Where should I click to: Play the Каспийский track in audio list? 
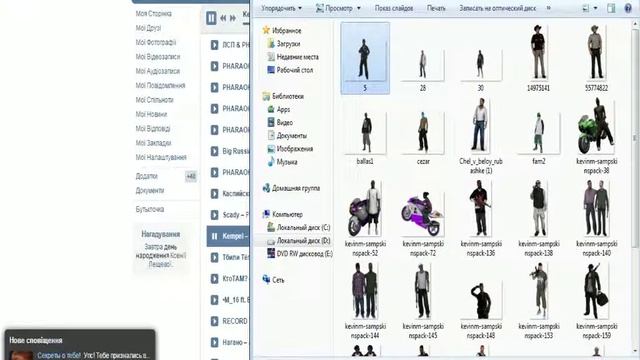215,193
